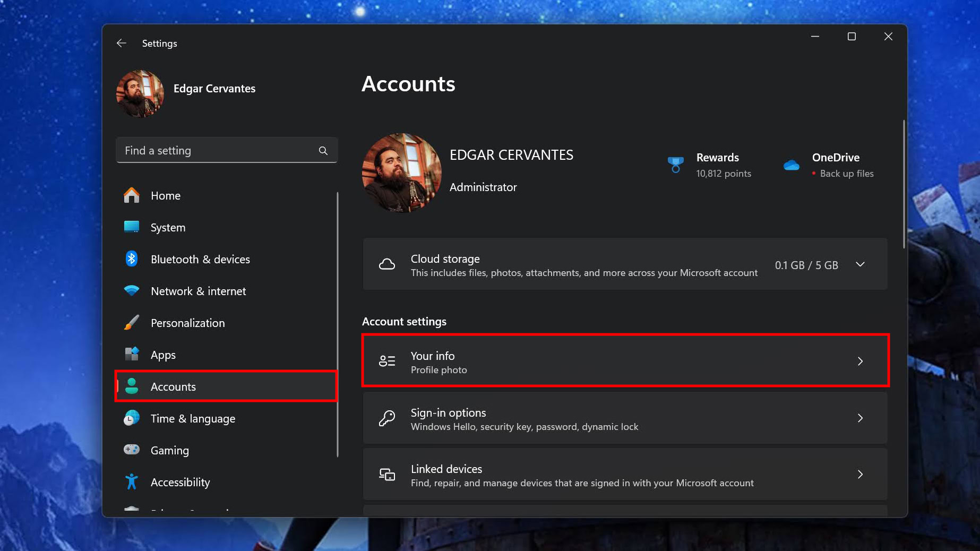The height and width of the screenshot is (551, 980).
Task: Open Linked devices chevron arrow
Action: (x=860, y=475)
